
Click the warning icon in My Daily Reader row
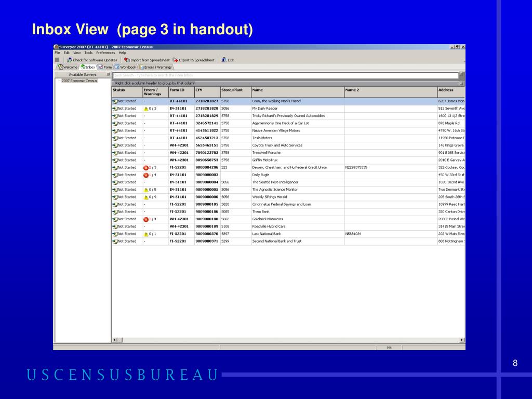(146, 109)
